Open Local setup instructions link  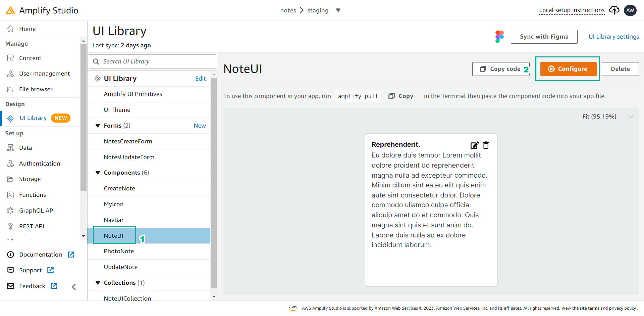572,10
